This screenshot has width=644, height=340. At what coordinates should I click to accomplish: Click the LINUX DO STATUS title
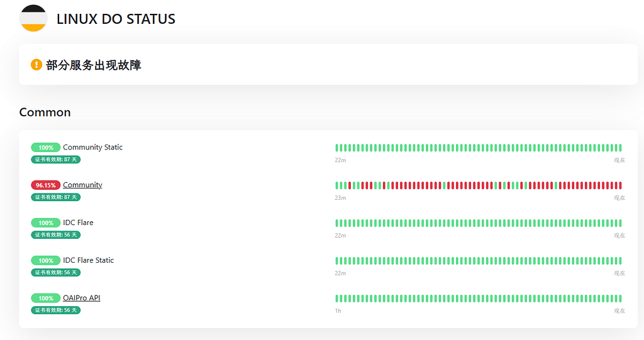coord(116,19)
